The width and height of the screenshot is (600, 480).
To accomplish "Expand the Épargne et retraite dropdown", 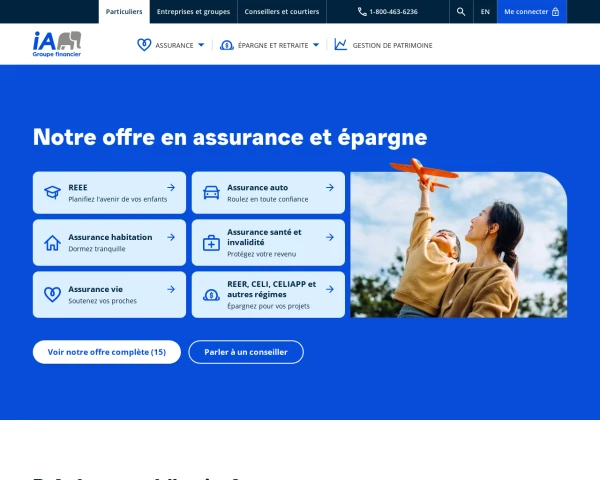I will tap(271, 45).
